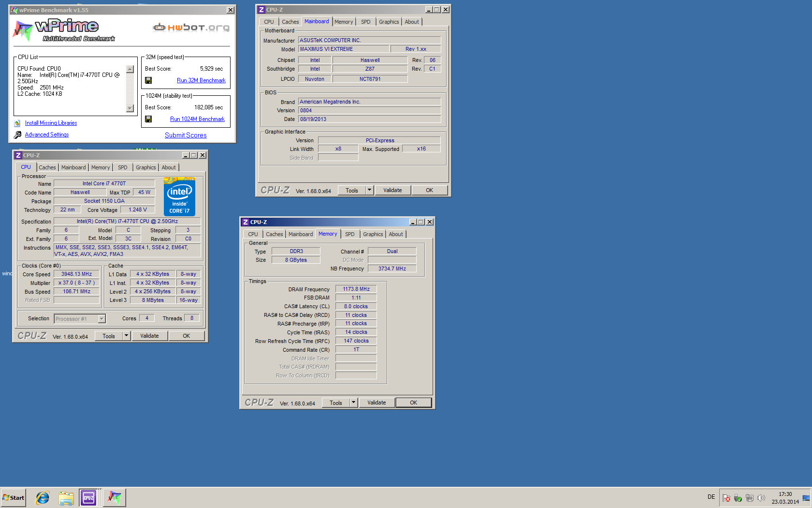This screenshot has width=812, height=508.
Task: Click the save icon under 1024M Best Score
Action: click(x=148, y=119)
